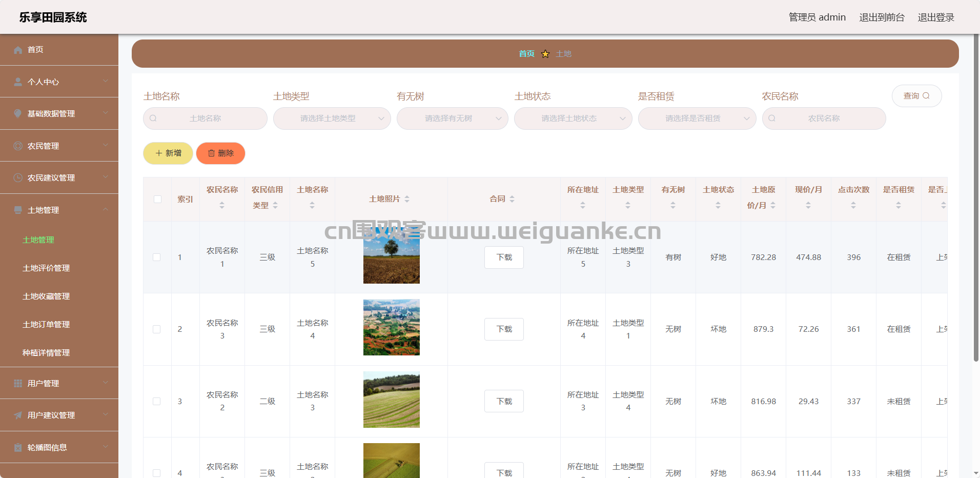Click the vertical page scrollbar

point(976,205)
